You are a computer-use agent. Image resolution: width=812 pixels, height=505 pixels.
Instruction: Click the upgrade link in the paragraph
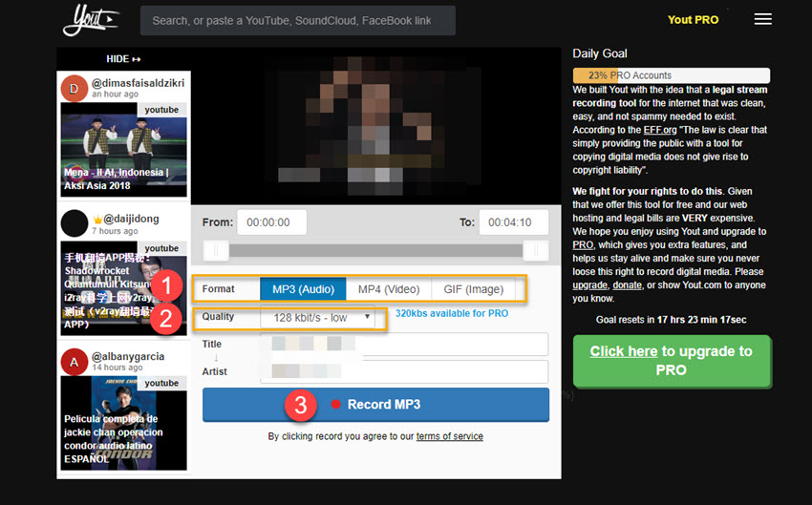coord(589,285)
